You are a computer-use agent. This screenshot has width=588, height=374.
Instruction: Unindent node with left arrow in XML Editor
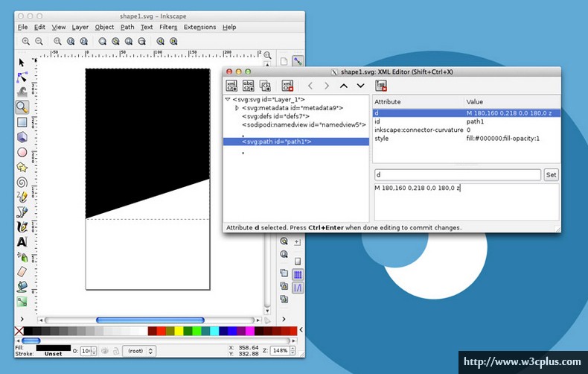pyautogui.click(x=310, y=86)
